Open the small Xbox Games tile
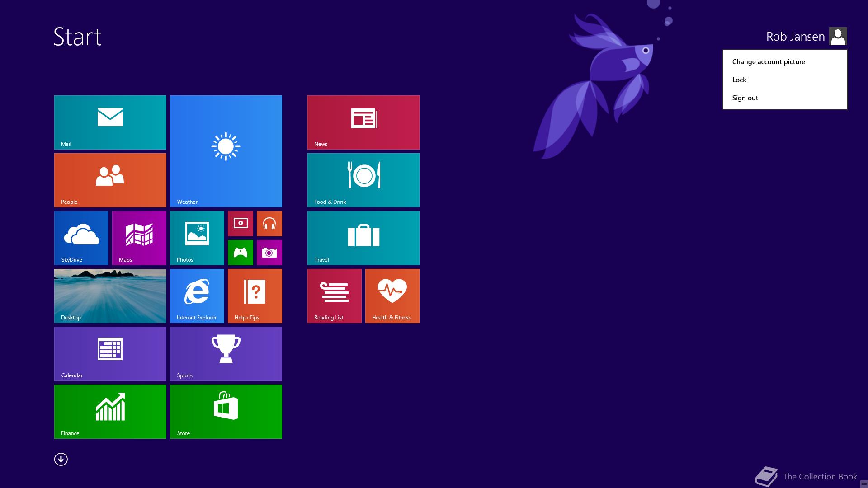Image resolution: width=868 pixels, height=488 pixels. (x=240, y=252)
